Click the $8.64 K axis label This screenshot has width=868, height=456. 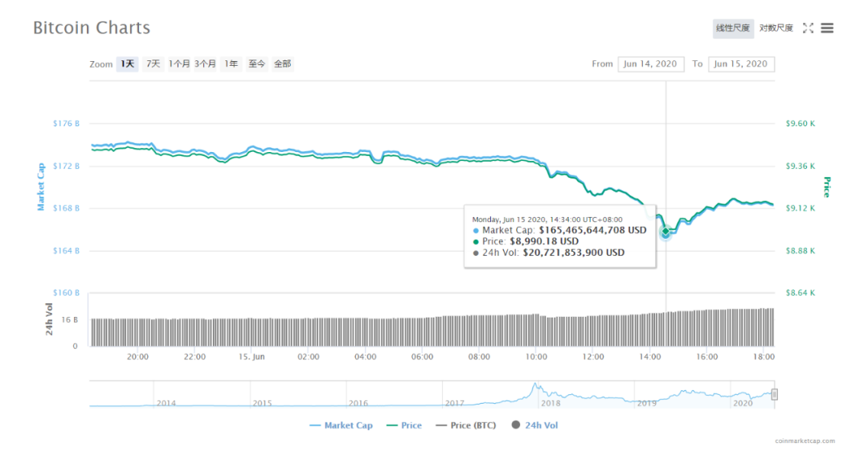click(800, 293)
